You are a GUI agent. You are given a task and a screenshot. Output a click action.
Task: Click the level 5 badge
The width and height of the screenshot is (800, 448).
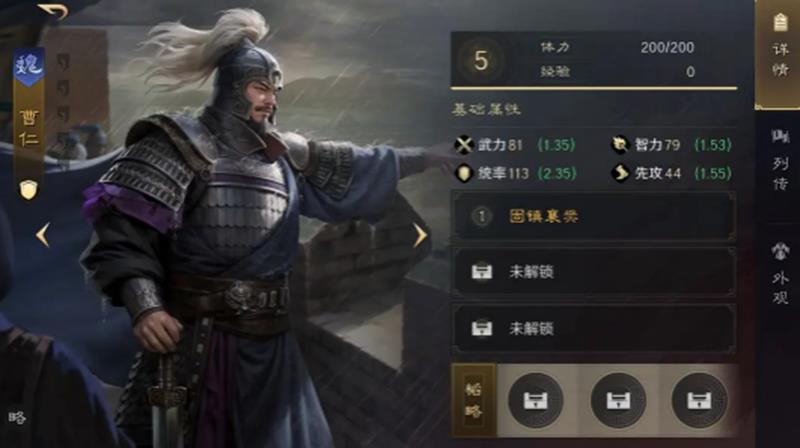pos(481,60)
